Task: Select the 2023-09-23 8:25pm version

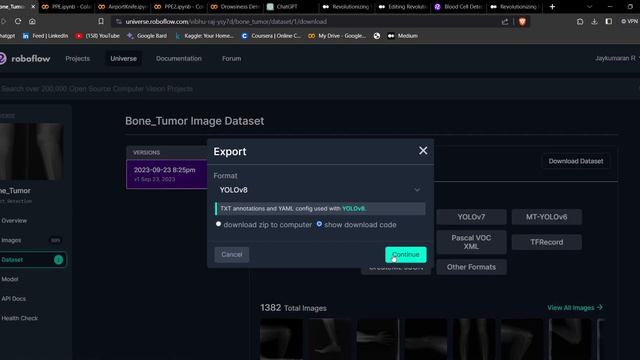Action: tap(167, 174)
